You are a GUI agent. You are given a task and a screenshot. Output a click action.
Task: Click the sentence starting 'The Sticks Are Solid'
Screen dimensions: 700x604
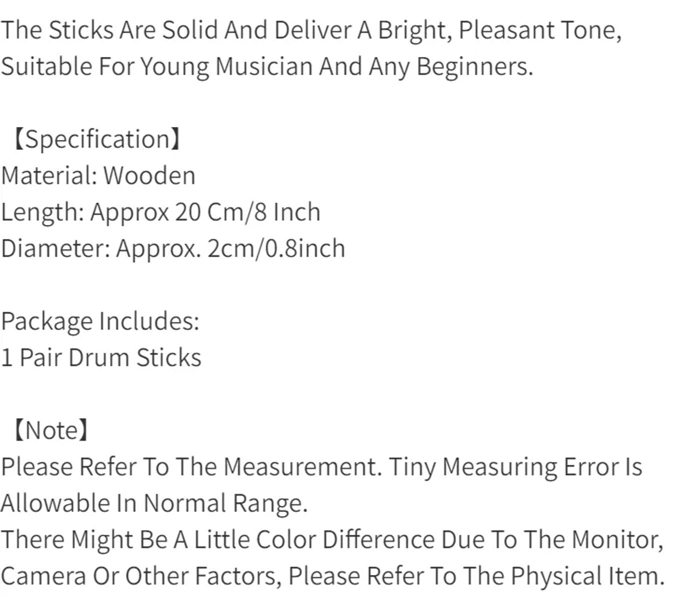tap(311, 30)
